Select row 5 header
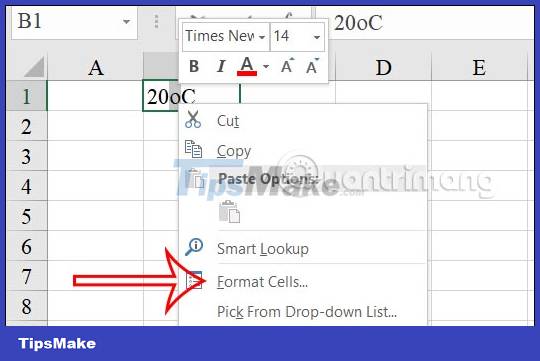The height and width of the screenshot is (361, 540). click(x=27, y=216)
